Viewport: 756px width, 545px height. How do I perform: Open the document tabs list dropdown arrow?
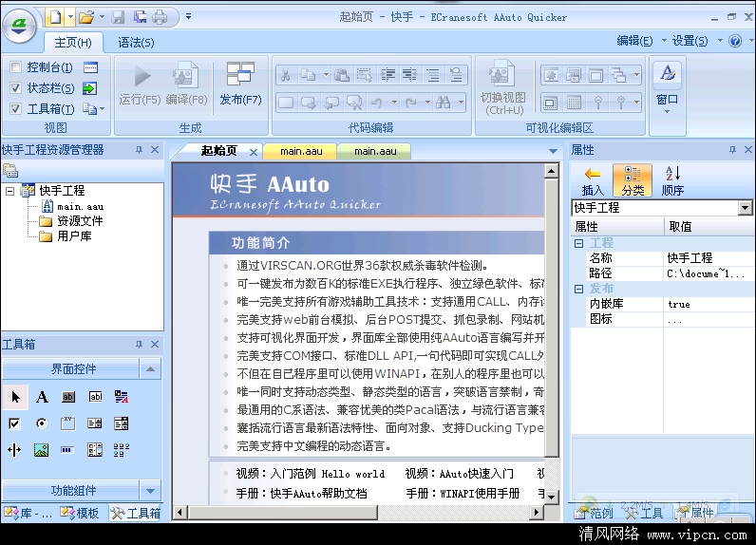(553, 151)
